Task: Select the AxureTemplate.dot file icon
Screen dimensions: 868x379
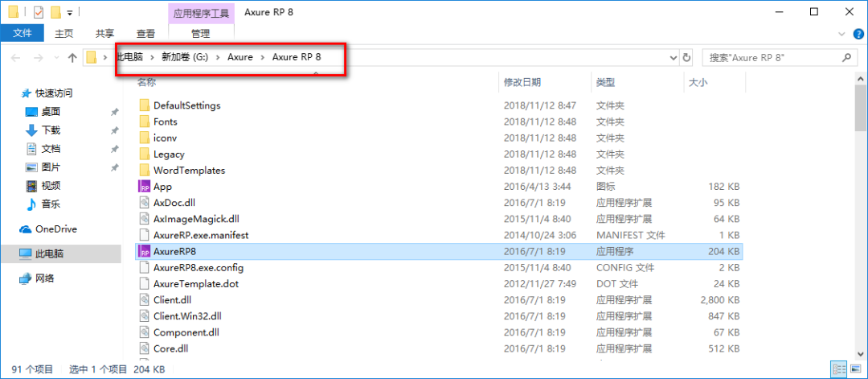Action: 145,284
